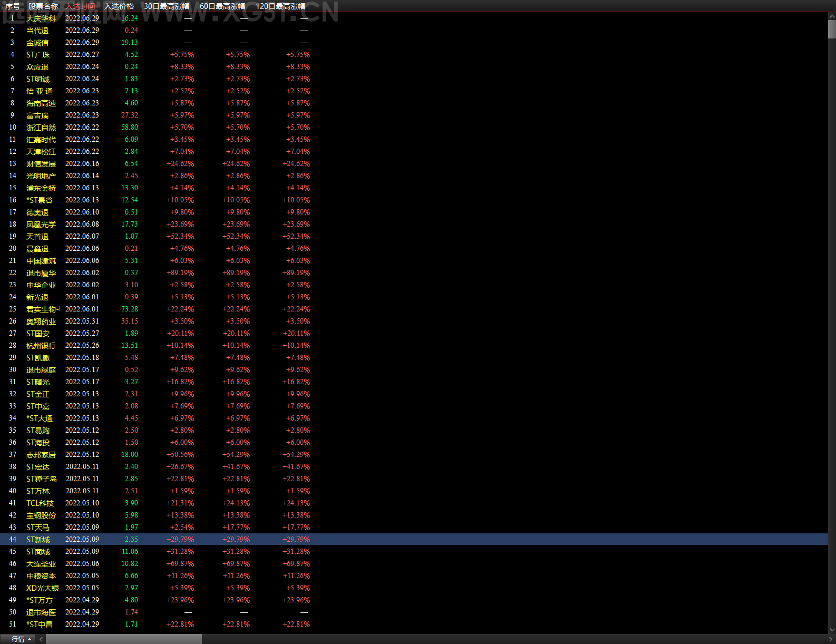Click the 120日最高涨幅 column header
The image size is (836, 644).
(280, 6)
